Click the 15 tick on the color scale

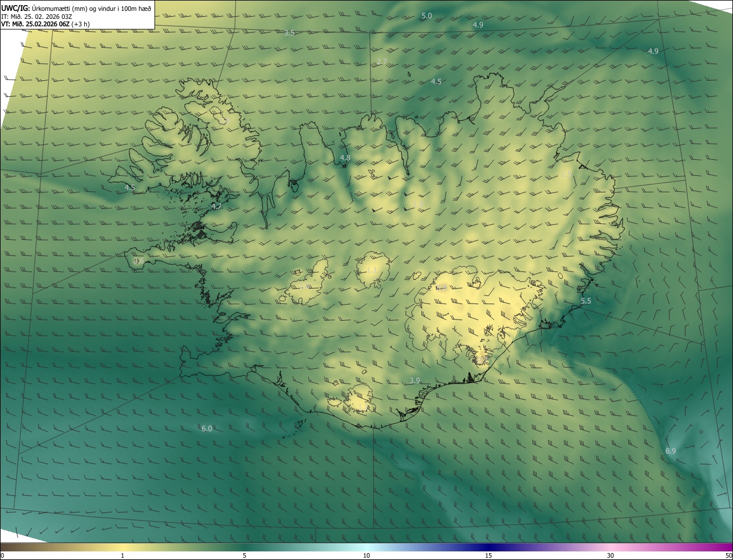(x=488, y=555)
